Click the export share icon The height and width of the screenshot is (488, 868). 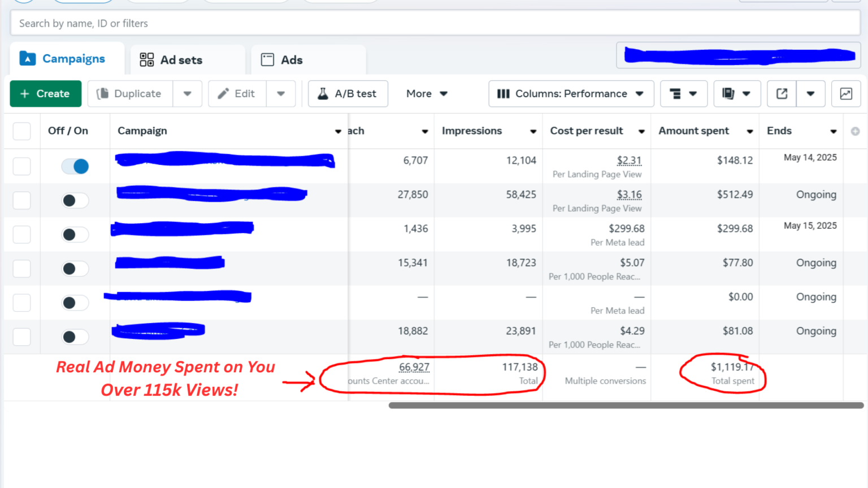coord(782,94)
